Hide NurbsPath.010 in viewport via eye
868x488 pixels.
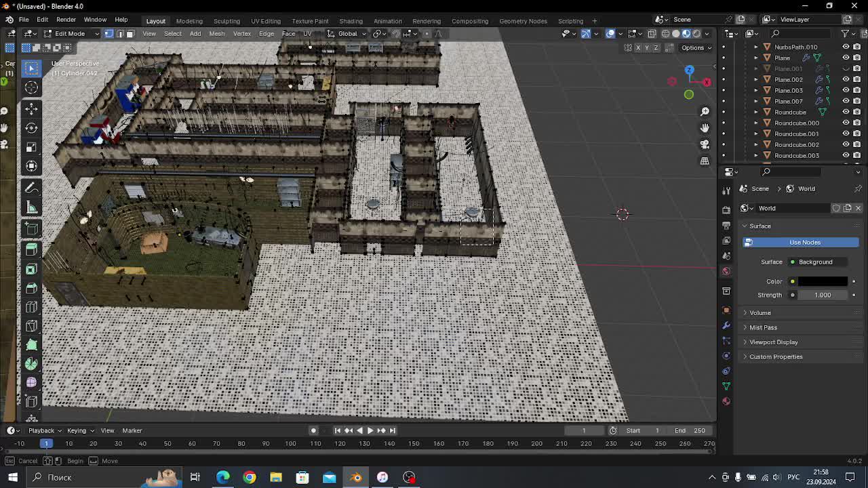(846, 47)
